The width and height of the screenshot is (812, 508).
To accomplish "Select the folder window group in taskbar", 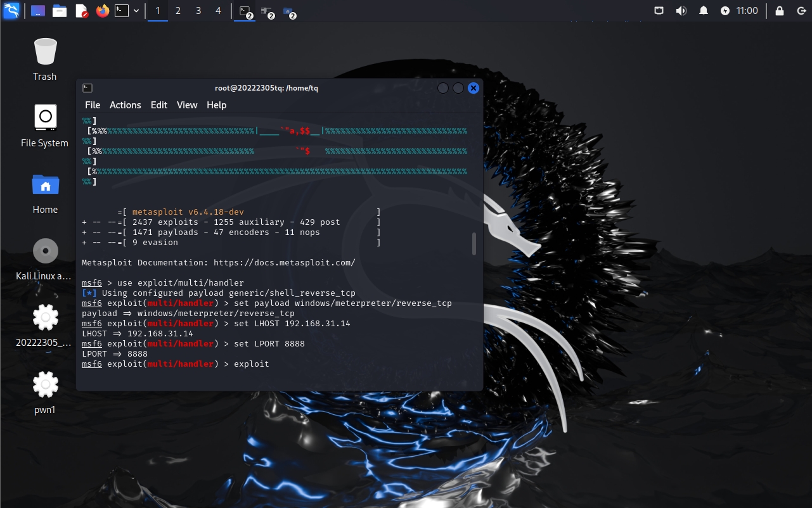I will [289, 11].
